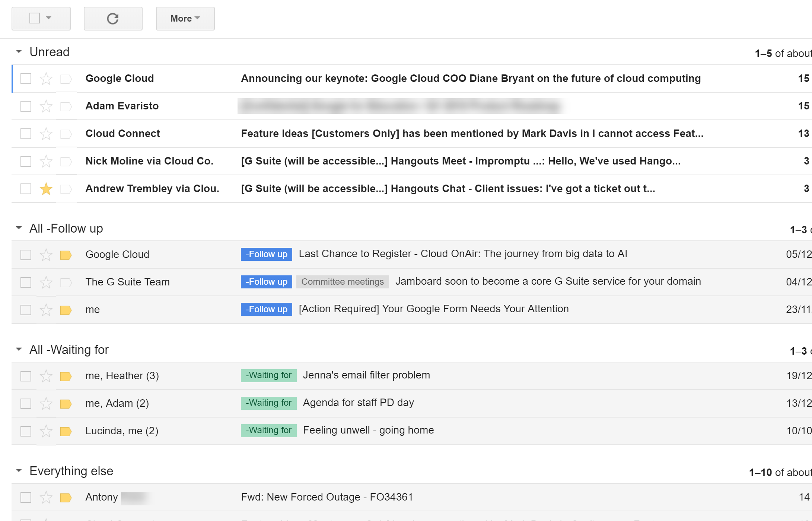
Task: Star the Antony Forced Outage email
Action: (x=46, y=498)
